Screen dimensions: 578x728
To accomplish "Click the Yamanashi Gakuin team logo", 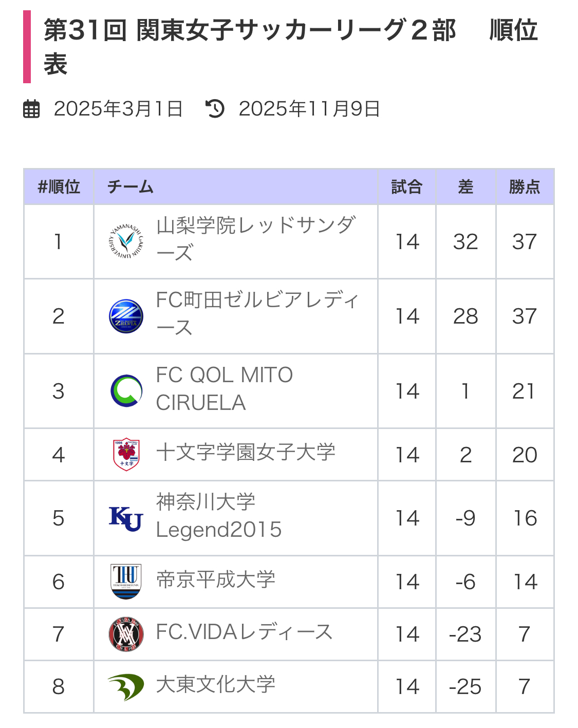I will (126, 241).
